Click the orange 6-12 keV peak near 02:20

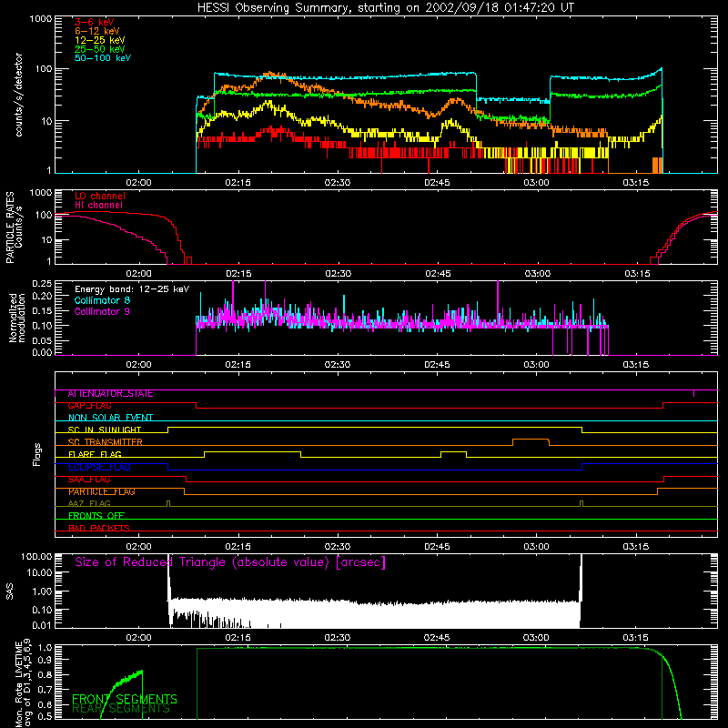pos(270,75)
